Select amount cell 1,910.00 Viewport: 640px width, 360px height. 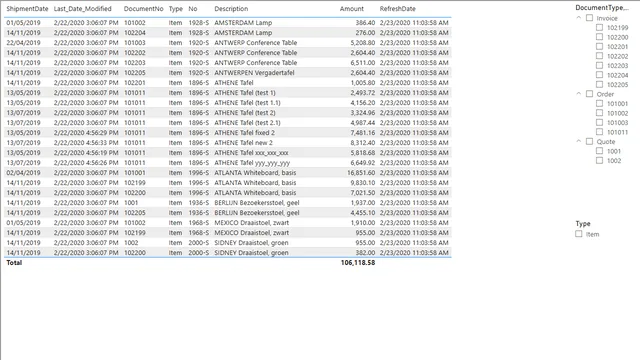(362, 222)
